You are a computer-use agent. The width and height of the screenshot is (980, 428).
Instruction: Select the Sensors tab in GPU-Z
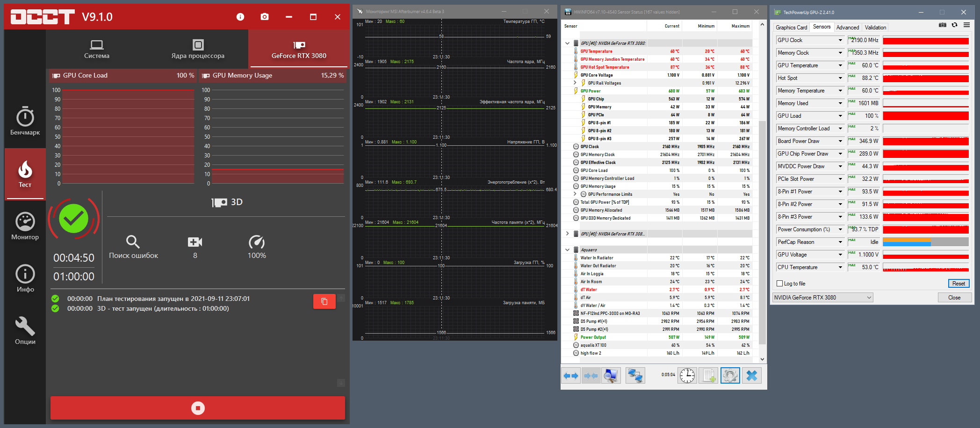[x=821, y=27]
